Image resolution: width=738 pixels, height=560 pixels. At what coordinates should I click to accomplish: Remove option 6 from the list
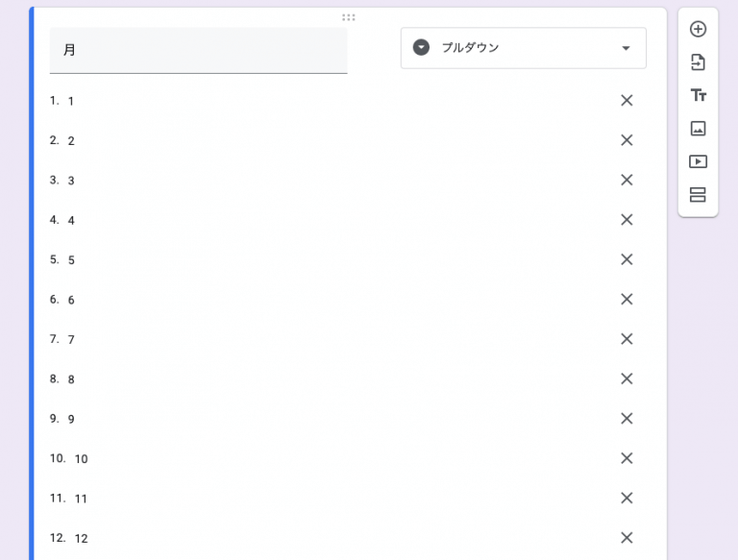pos(627,299)
